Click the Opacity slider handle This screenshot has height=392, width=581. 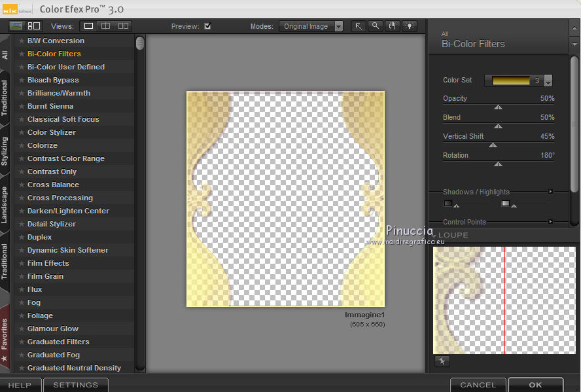click(499, 107)
